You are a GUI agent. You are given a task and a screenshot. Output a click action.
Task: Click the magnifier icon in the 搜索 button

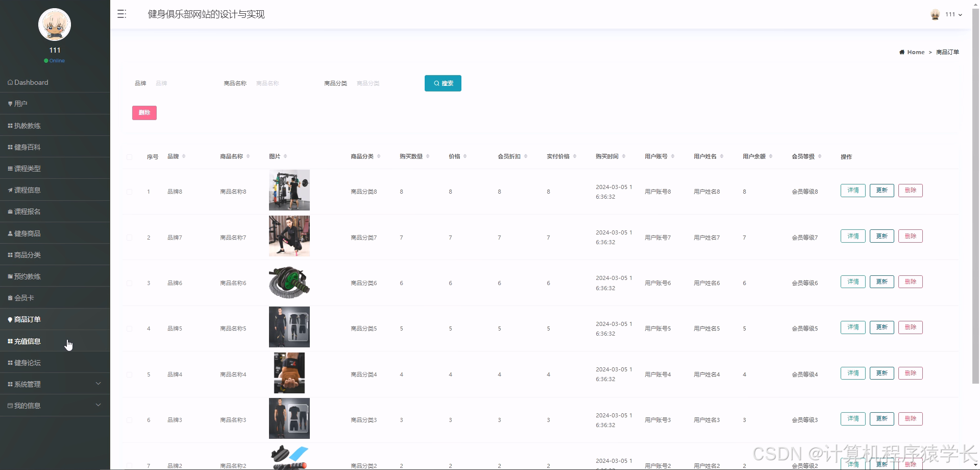(436, 83)
